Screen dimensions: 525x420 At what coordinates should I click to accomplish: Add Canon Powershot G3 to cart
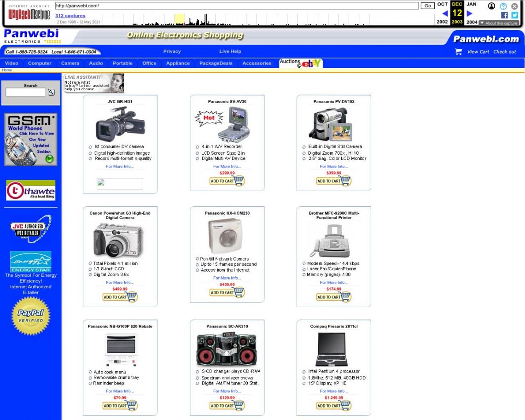(120, 297)
